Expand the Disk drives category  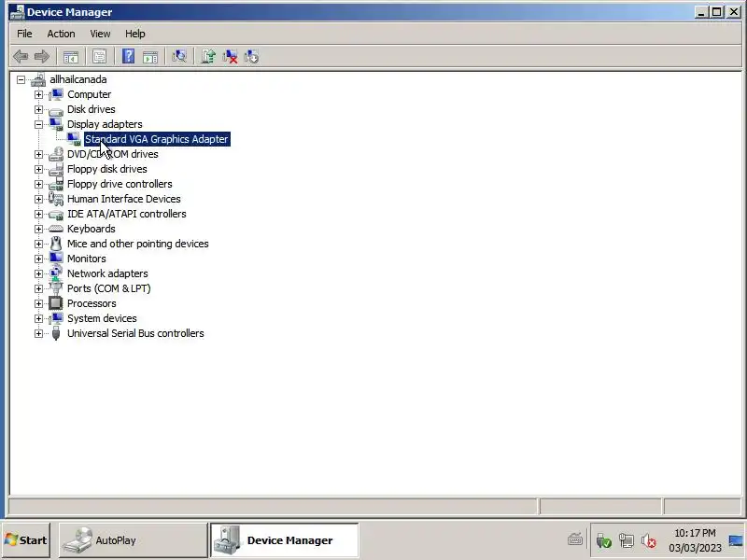coord(38,109)
